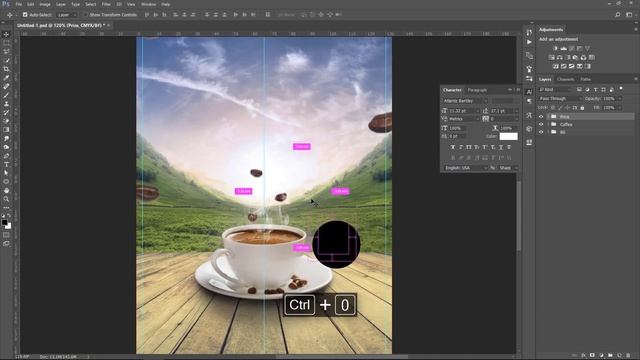Open the Window menu

pos(148,4)
